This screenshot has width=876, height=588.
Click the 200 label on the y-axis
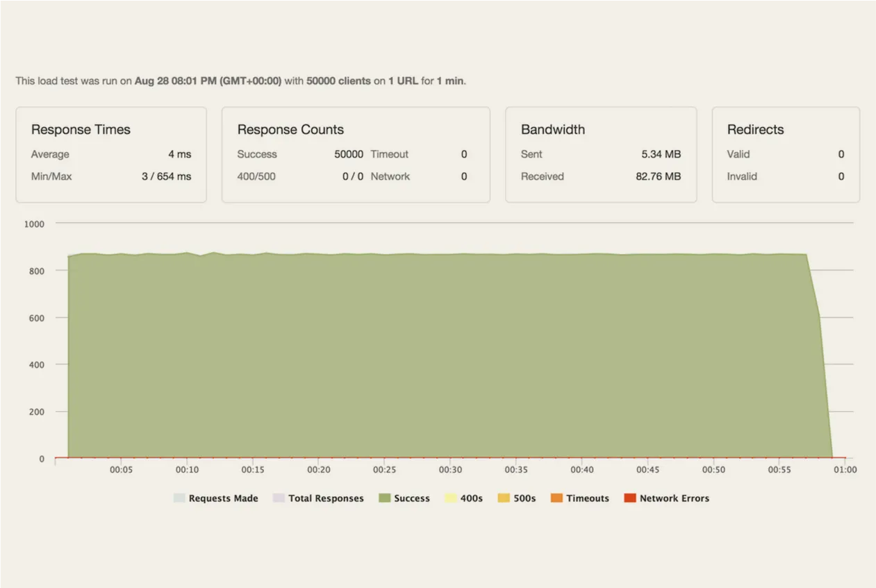click(37, 412)
